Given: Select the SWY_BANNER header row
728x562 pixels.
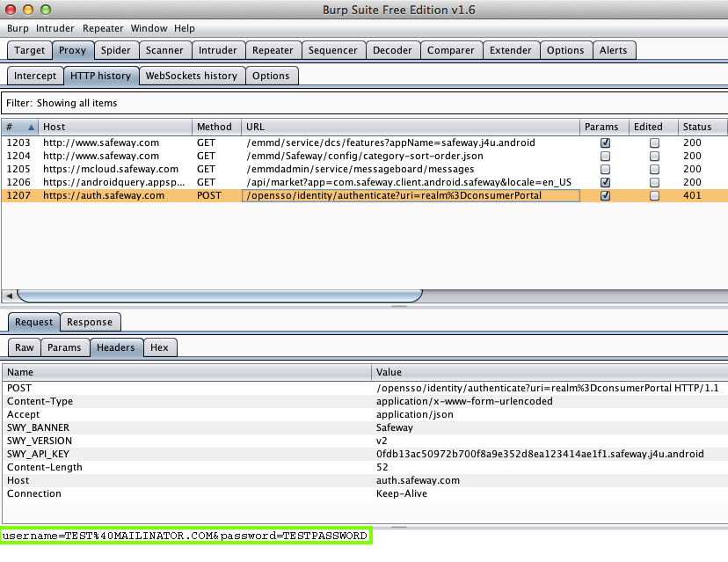Looking at the screenshot, I should click(365, 427).
